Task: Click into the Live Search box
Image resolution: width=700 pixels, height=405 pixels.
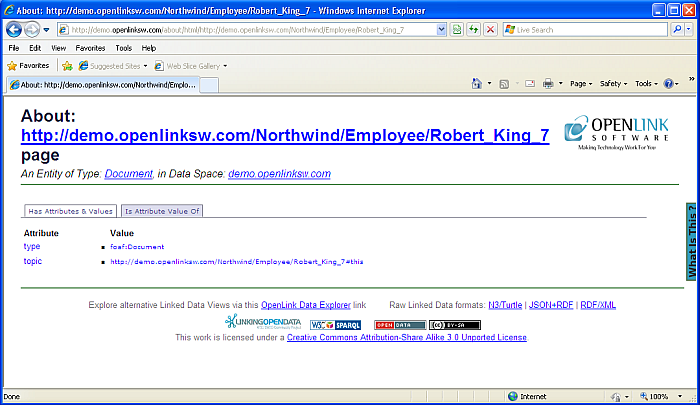Action: click(x=585, y=30)
